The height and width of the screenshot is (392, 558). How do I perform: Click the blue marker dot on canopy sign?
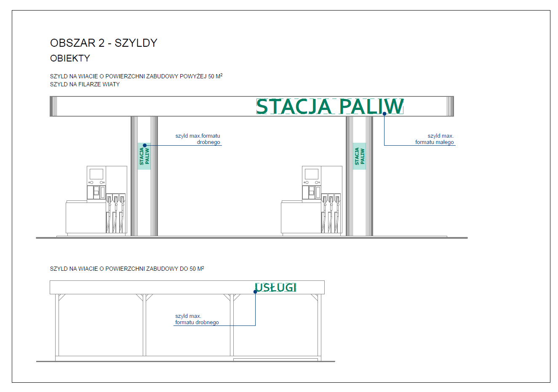click(x=384, y=114)
